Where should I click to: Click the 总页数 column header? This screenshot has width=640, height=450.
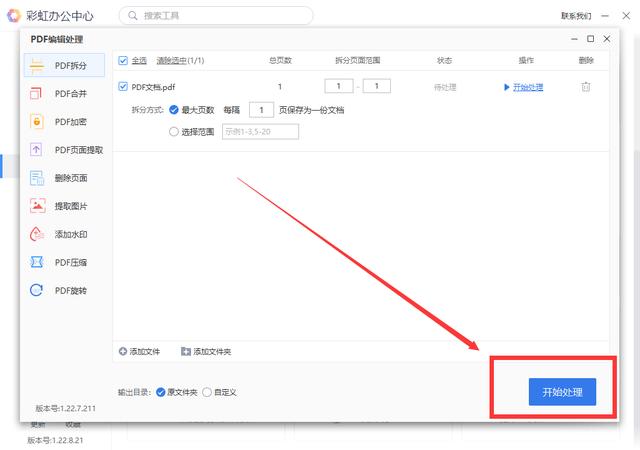pos(280,60)
